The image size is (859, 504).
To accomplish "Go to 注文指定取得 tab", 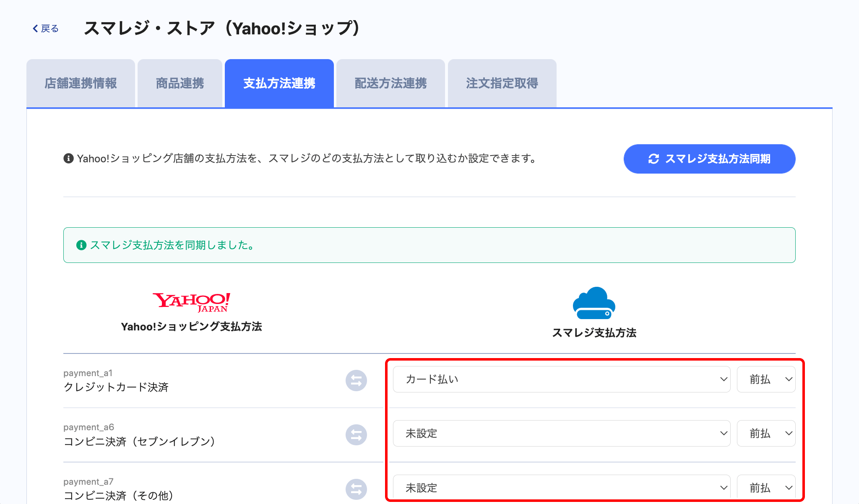I will (x=502, y=83).
